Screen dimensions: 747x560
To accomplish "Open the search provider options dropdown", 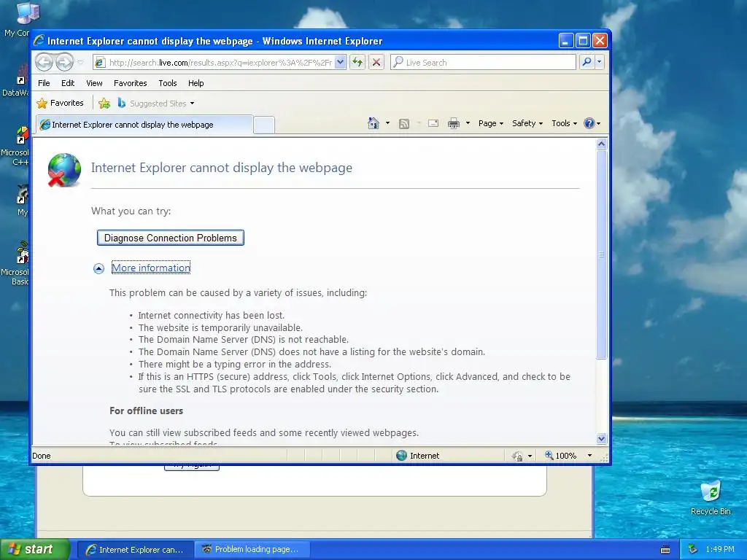I will click(600, 62).
